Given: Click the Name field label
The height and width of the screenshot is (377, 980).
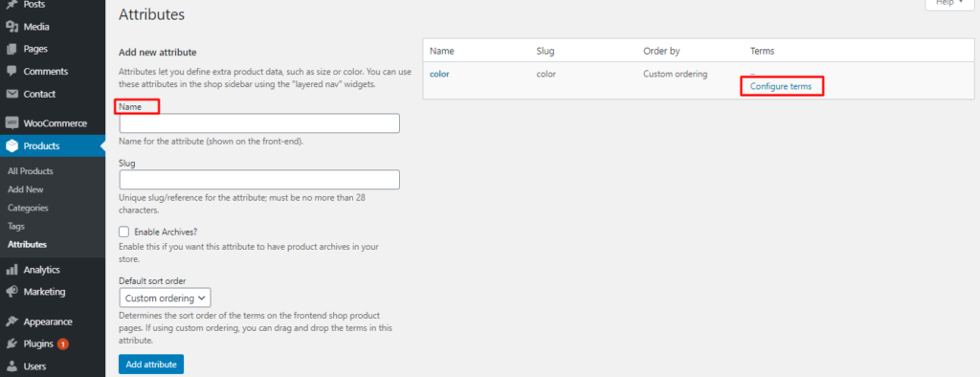Looking at the screenshot, I should coord(130,107).
